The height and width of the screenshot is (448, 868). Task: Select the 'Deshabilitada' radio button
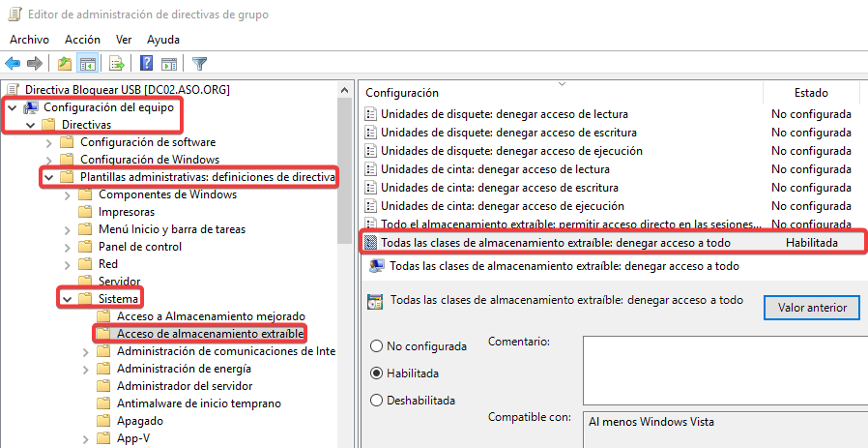point(378,401)
